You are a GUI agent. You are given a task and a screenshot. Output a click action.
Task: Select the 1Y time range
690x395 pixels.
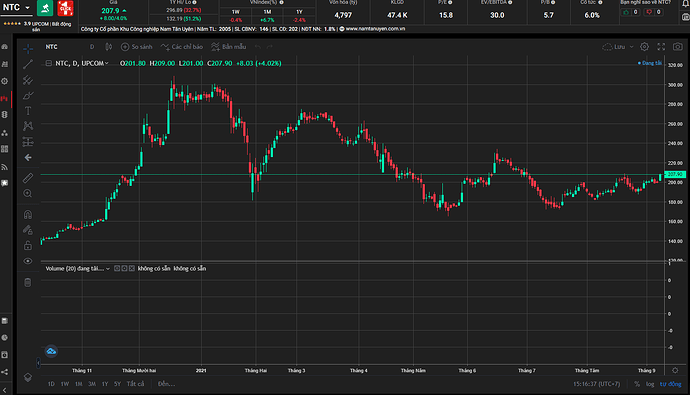point(105,384)
